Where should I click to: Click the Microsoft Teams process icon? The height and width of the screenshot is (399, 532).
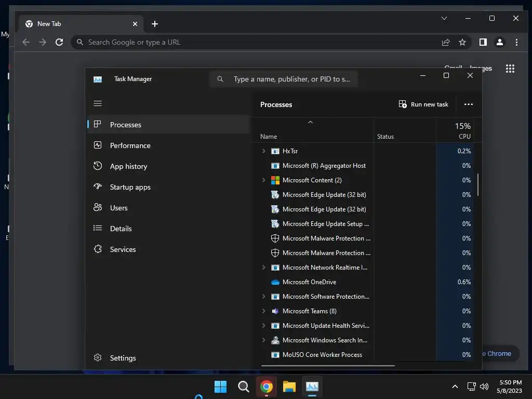point(275,311)
